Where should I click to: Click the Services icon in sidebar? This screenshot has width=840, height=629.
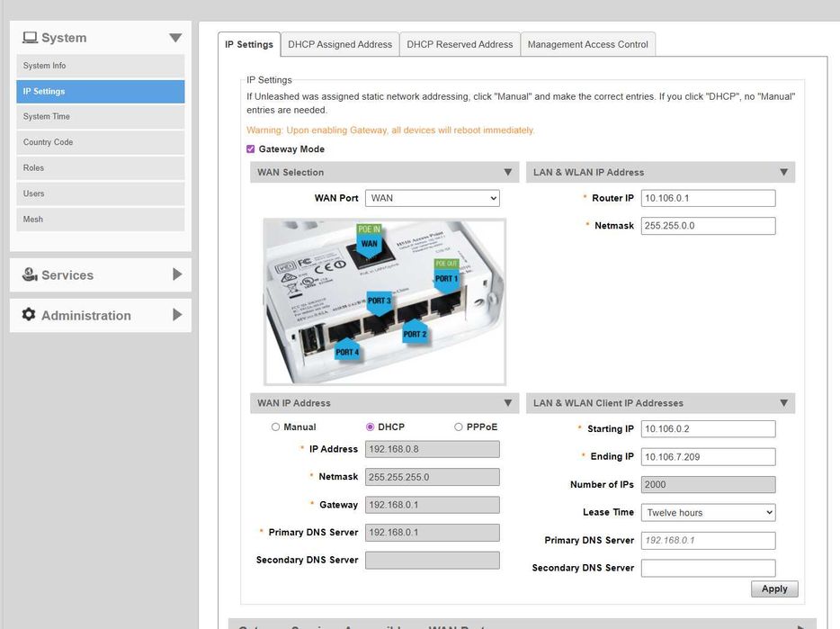point(30,274)
